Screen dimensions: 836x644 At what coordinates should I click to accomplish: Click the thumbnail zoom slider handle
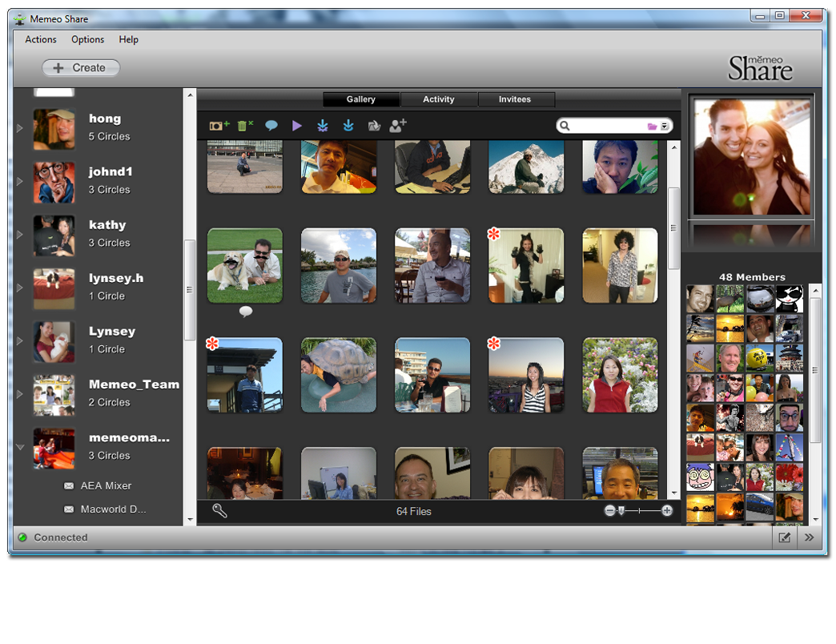[621, 511]
